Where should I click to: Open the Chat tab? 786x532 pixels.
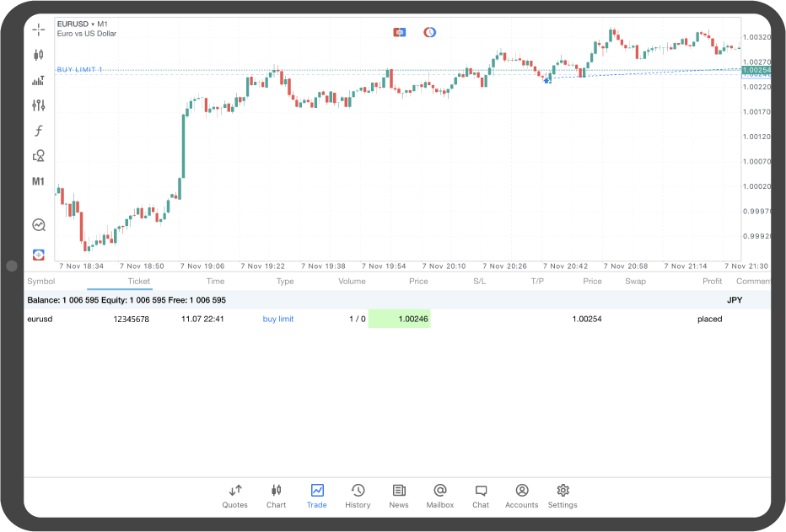tap(481, 497)
